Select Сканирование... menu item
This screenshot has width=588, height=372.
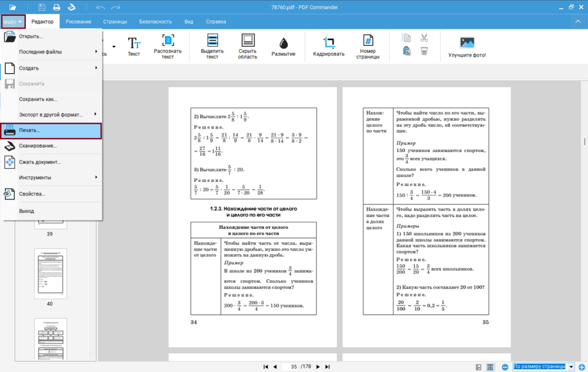click(51, 146)
